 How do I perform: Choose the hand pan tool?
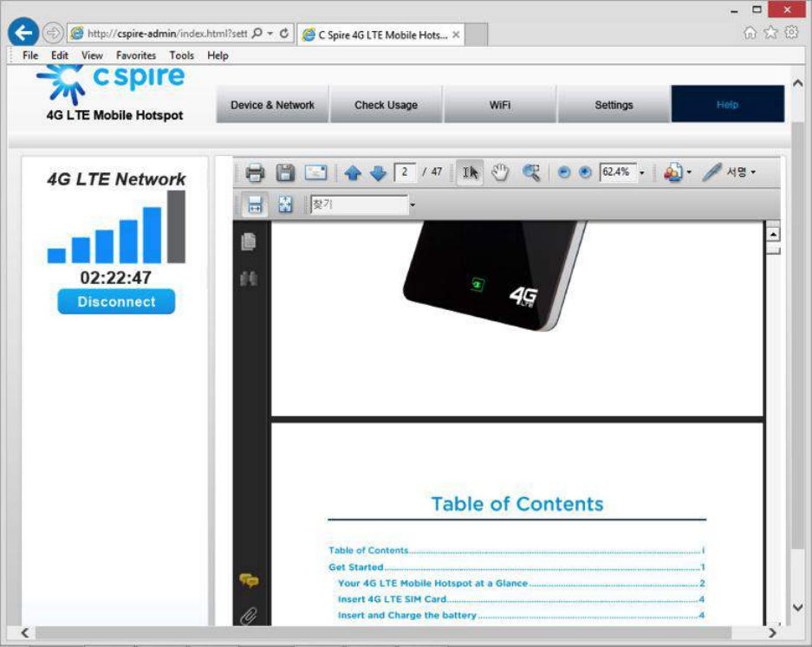tap(500, 172)
